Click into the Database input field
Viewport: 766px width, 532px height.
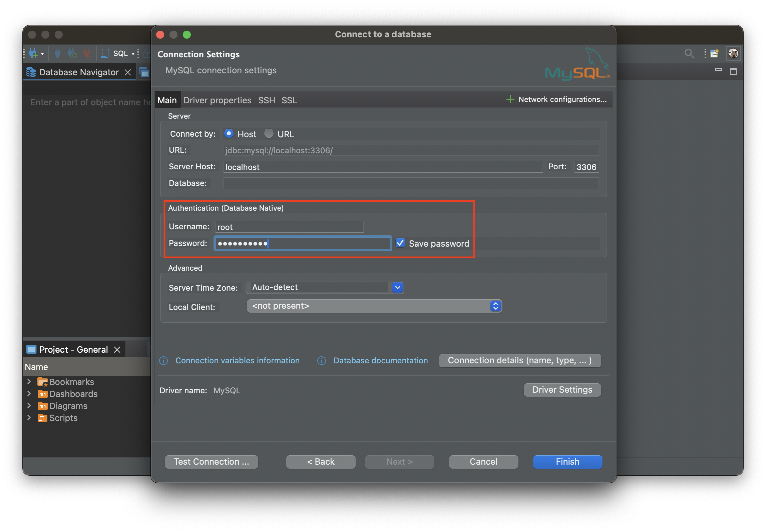(411, 183)
